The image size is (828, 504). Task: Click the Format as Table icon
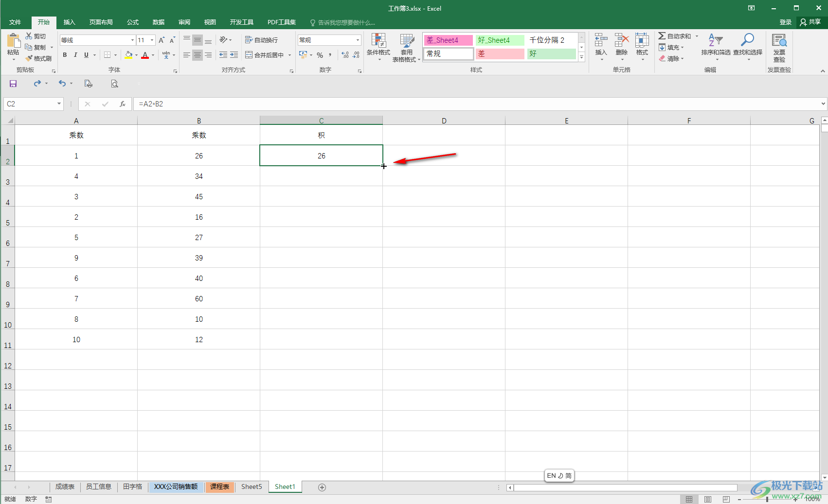407,41
